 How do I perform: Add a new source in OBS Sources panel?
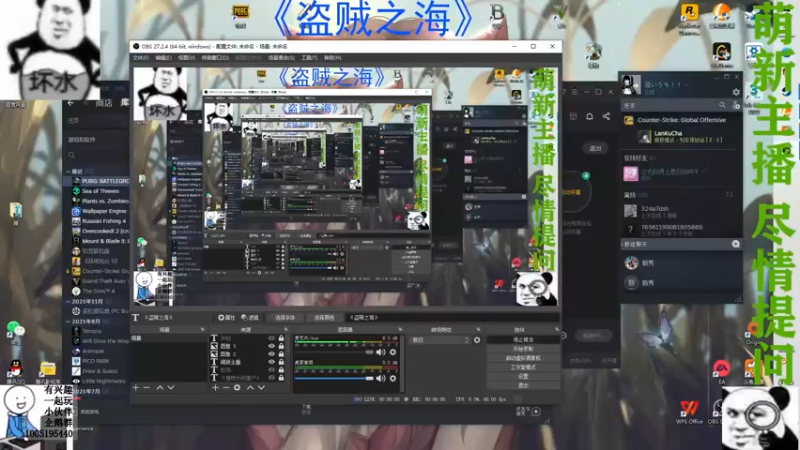click(x=215, y=388)
